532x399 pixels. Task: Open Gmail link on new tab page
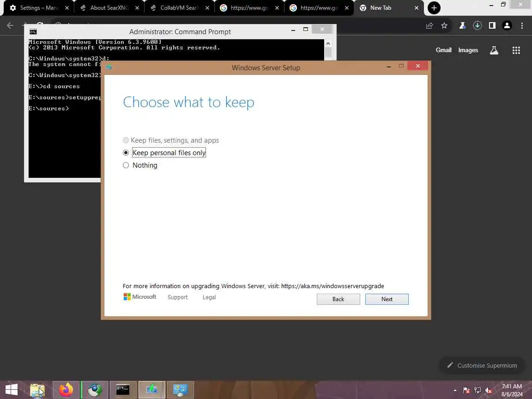click(x=443, y=50)
